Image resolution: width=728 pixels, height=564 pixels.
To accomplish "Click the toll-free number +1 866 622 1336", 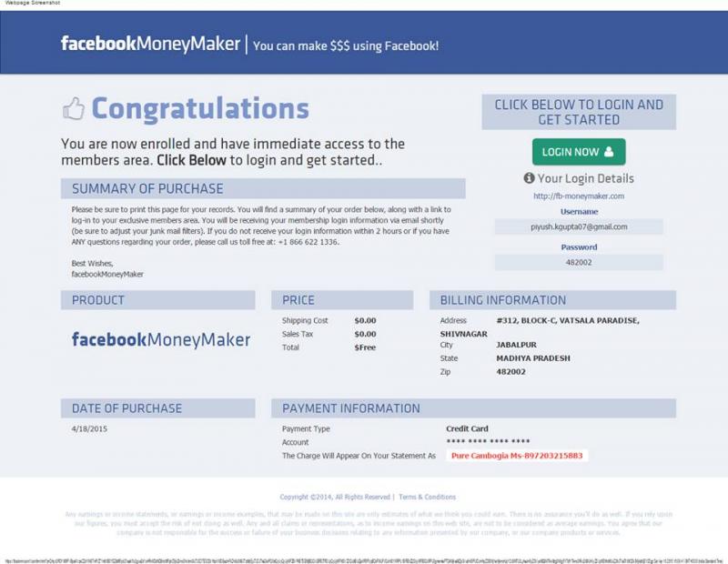I will click(x=308, y=242).
